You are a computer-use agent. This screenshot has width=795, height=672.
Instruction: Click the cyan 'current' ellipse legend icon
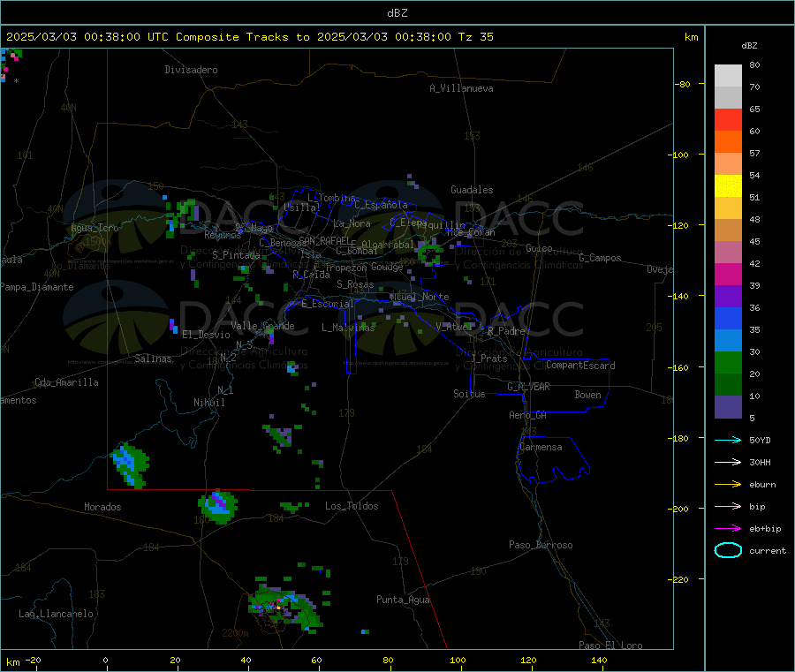(728, 550)
